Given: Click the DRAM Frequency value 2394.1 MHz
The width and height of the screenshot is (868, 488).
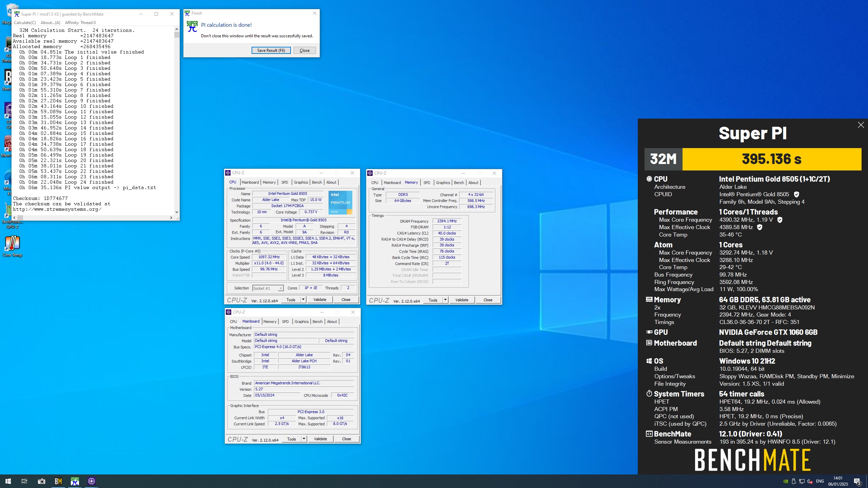Looking at the screenshot, I should point(447,221).
